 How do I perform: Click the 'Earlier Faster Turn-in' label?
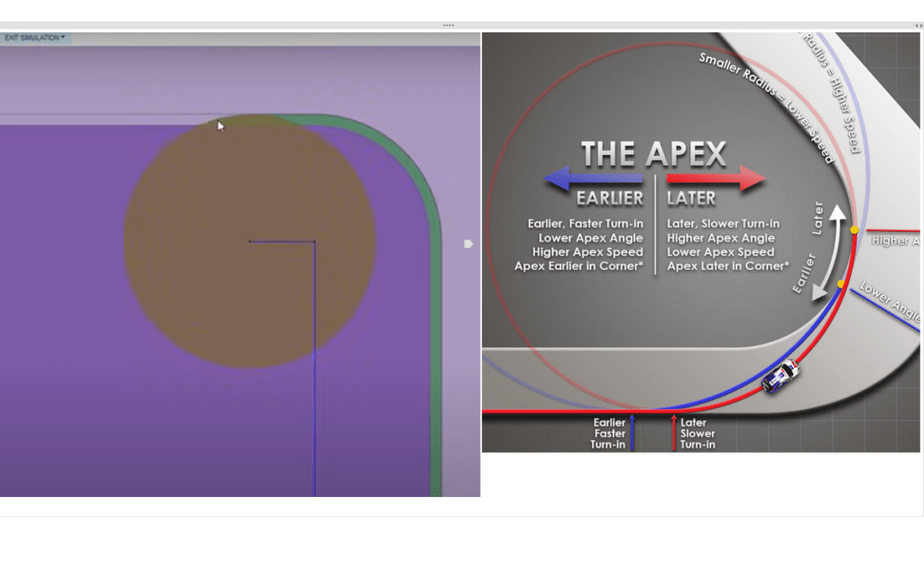pyautogui.click(x=609, y=434)
